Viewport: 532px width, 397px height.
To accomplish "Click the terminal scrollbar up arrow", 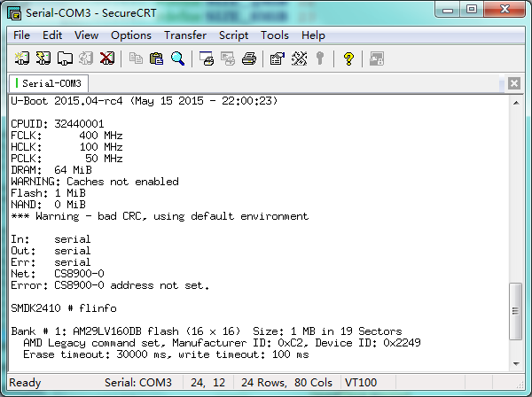I will coord(516,103).
